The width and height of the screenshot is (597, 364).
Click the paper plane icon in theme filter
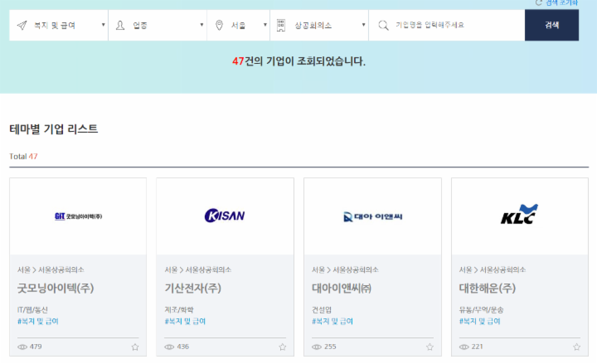pyautogui.click(x=22, y=26)
